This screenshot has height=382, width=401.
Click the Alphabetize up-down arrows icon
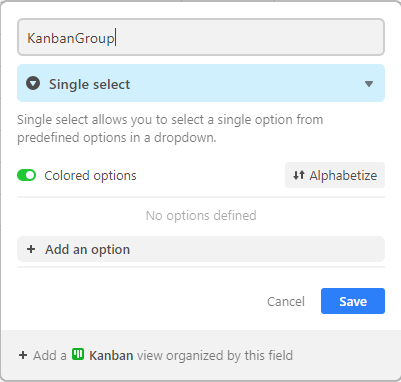299,175
